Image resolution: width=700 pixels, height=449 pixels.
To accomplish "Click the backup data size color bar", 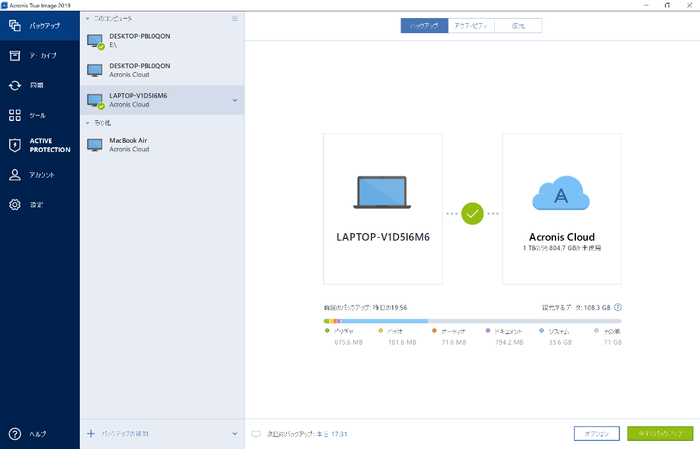I will pos(472,320).
